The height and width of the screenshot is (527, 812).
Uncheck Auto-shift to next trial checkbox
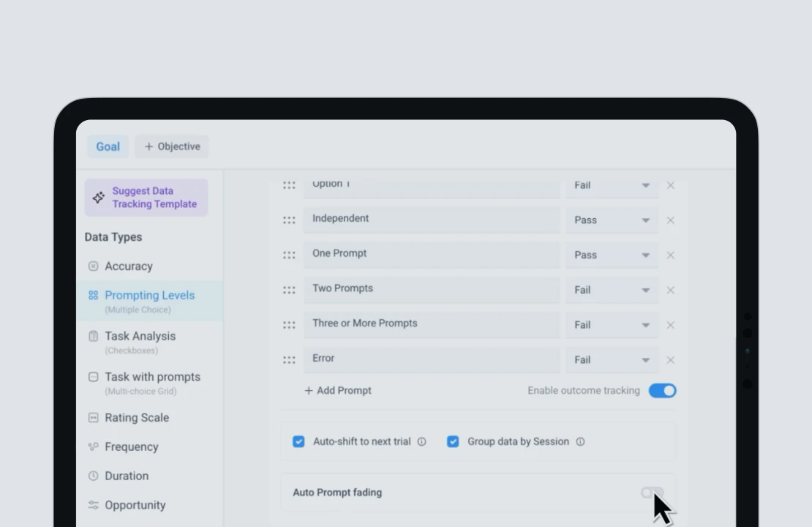tap(298, 442)
